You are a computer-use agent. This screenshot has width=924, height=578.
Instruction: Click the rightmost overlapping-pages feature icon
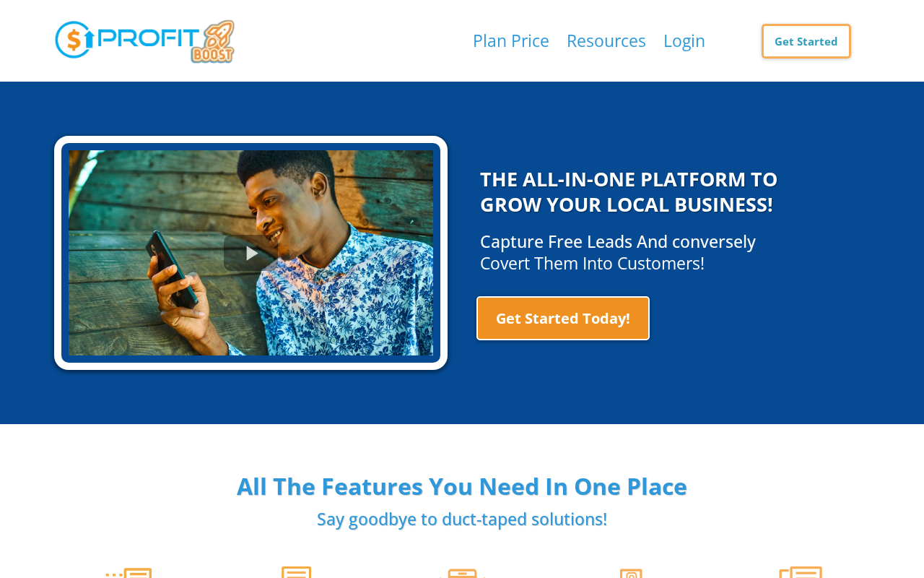click(801, 571)
